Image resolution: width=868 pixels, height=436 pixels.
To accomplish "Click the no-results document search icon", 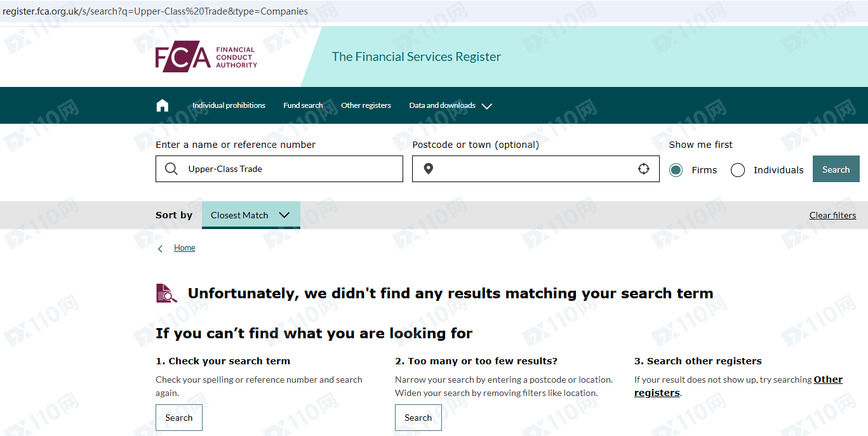I will tap(166, 293).
